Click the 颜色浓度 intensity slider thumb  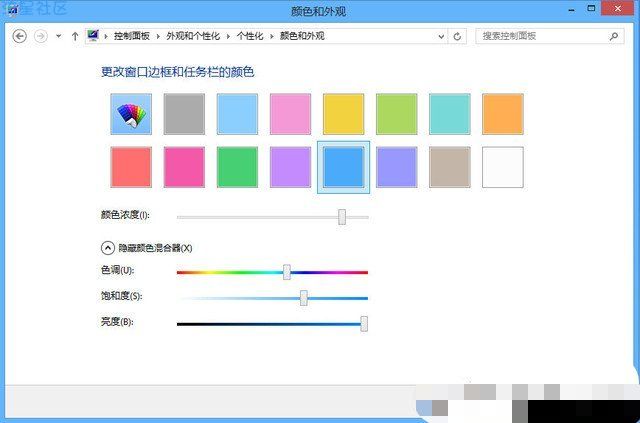click(x=342, y=217)
